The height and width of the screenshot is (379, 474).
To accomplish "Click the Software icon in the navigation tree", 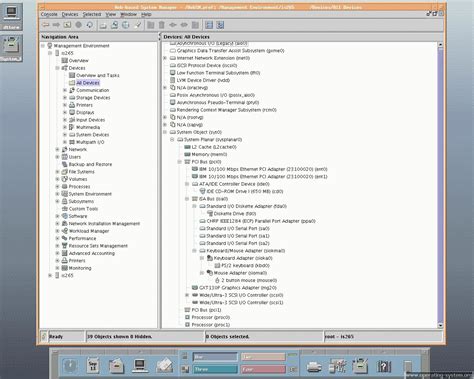I will click(x=65, y=216).
